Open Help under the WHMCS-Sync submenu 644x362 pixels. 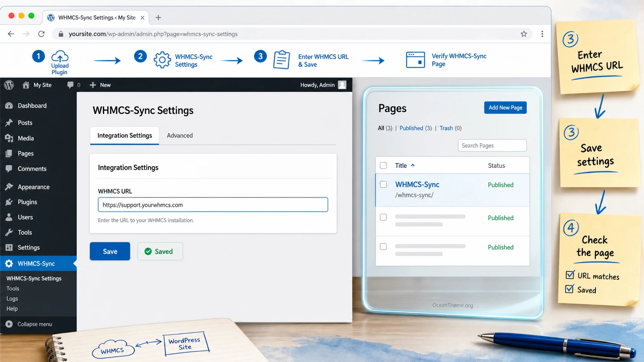pyautogui.click(x=12, y=309)
